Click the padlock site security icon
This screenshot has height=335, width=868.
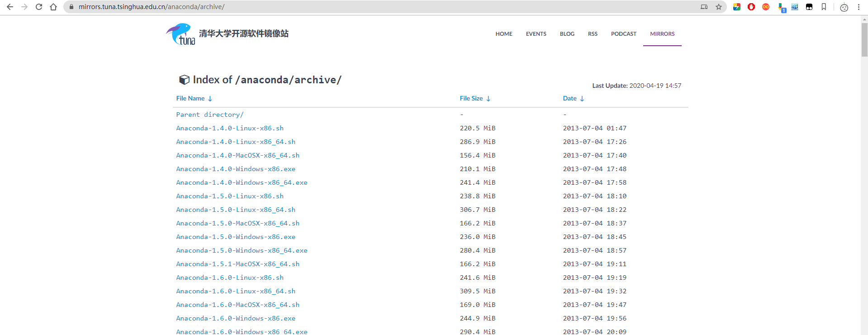pos(71,7)
